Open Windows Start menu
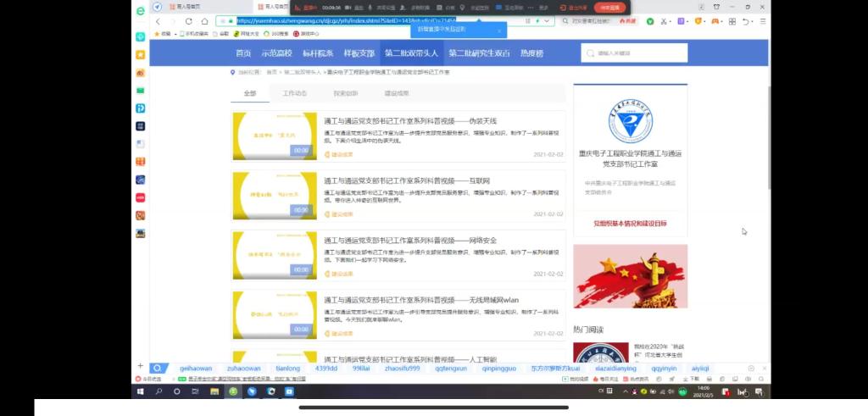 (x=142, y=391)
